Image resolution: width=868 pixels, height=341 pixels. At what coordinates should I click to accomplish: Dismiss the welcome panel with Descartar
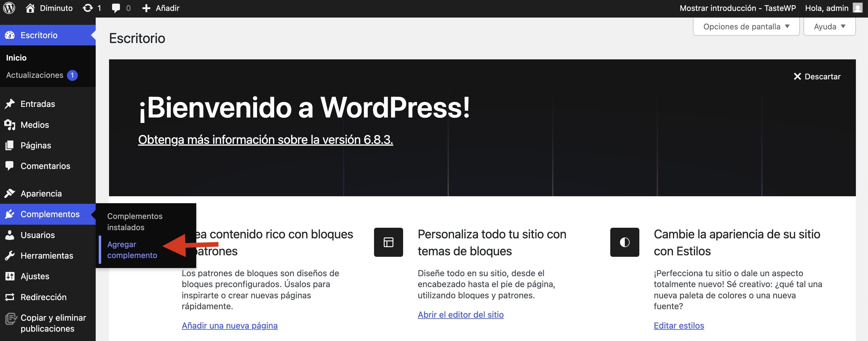[817, 77]
